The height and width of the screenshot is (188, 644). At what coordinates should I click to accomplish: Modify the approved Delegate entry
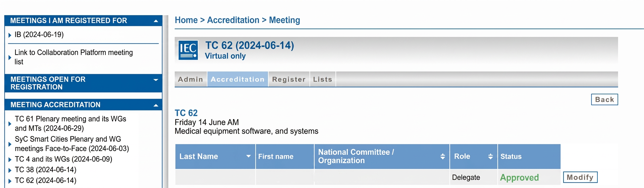580,177
